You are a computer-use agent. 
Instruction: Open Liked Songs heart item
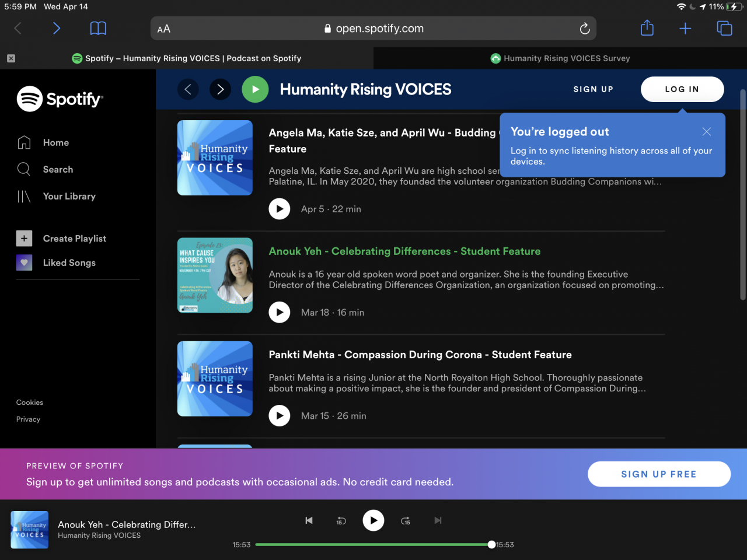pyautogui.click(x=56, y=263)
